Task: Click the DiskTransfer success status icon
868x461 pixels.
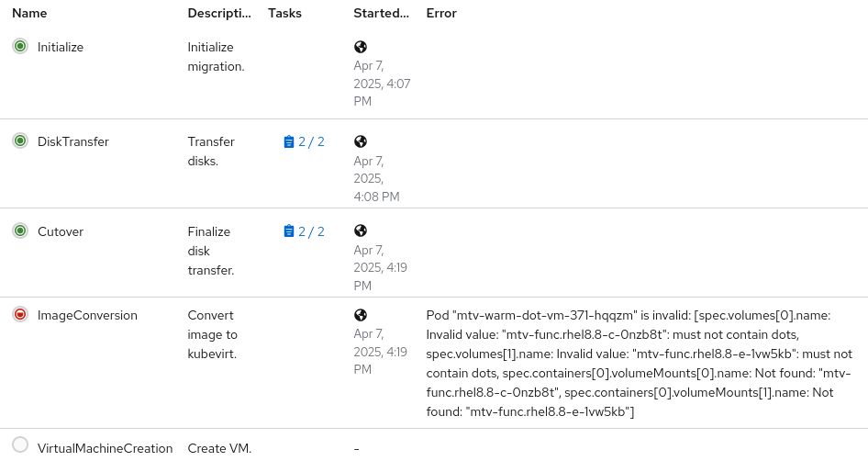Action: click(x=20, y=141)
